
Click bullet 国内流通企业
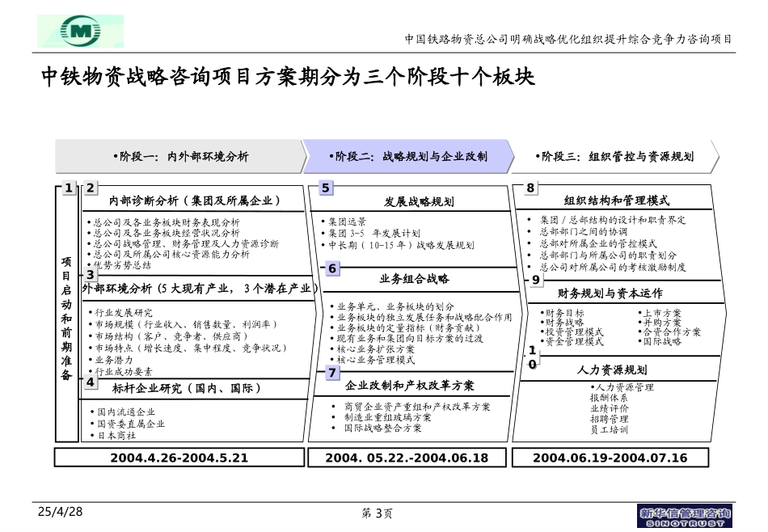click(123, 412)
